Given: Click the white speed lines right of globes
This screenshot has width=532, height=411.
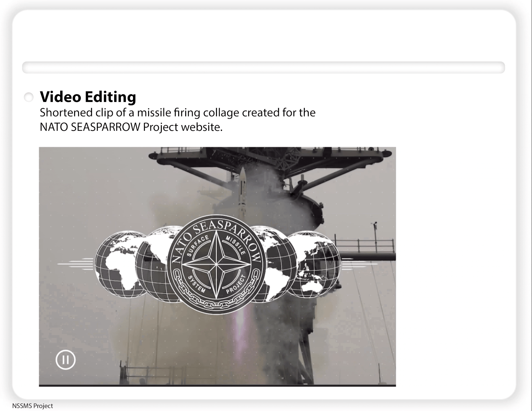Looking at the screenshot, I should (359, 264).
